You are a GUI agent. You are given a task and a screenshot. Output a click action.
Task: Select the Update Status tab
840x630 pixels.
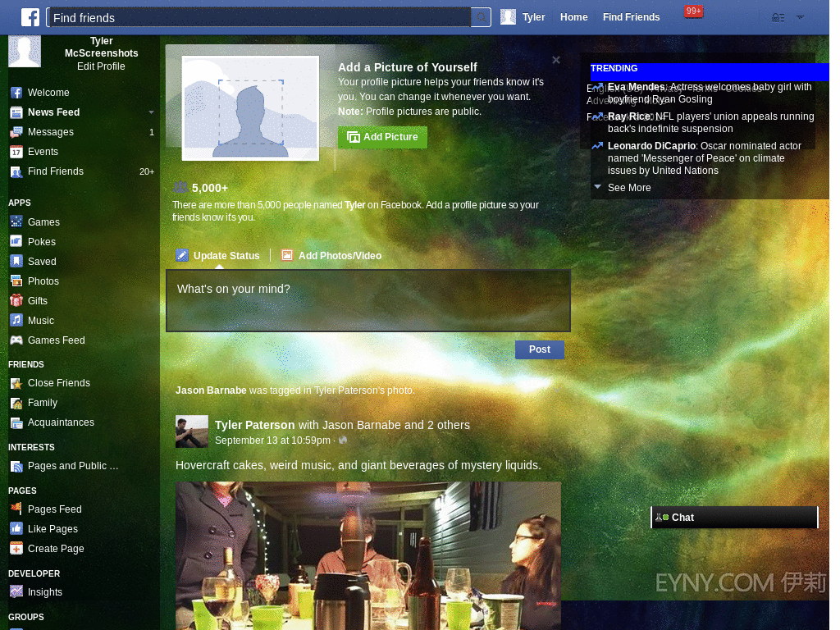(218, 256)
